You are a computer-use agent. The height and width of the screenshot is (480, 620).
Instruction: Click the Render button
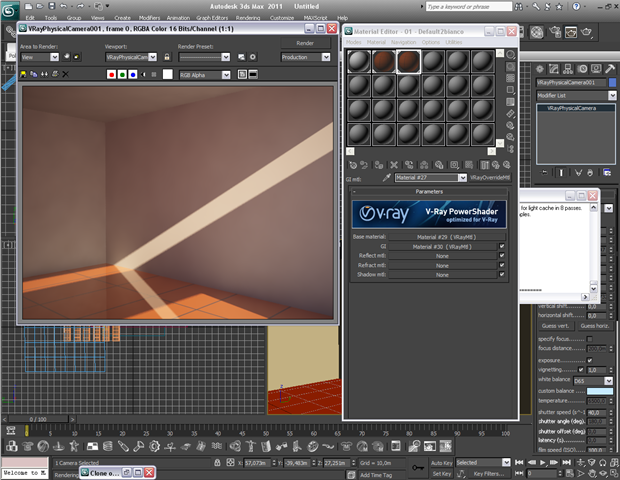coord(305,43)
